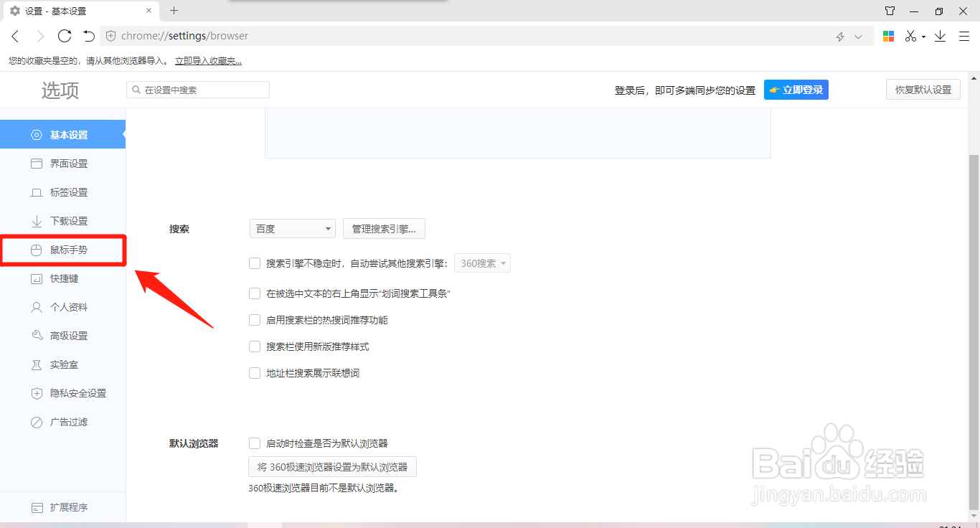
Task: Open the downloads arrow icon in toolbar
Action: pyautogui.click(x=940, y=36)
